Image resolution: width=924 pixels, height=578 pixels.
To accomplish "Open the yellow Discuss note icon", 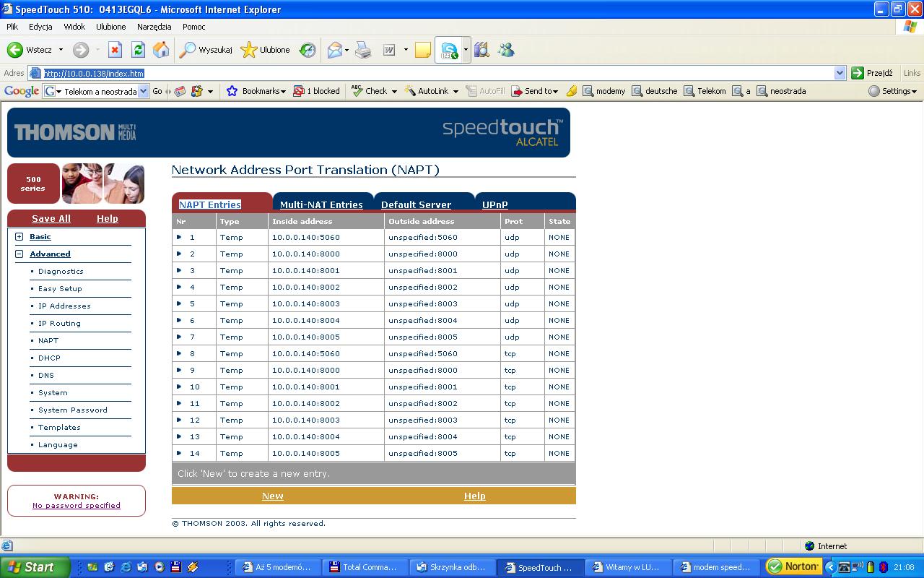I will tap(423, 50).
